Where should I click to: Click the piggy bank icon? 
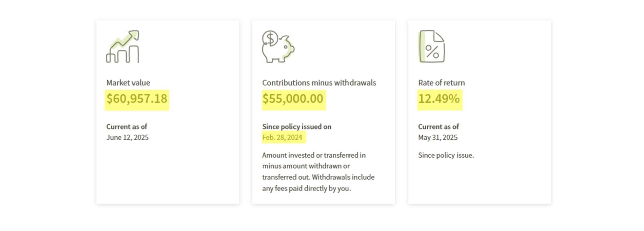(x=278, y=47)
